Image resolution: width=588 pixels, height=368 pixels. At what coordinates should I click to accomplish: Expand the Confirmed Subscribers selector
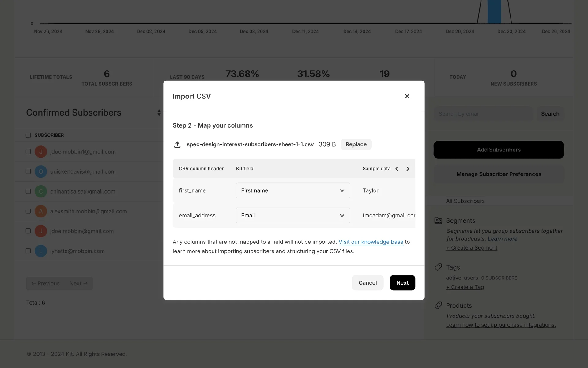click(x=159, y=113)
